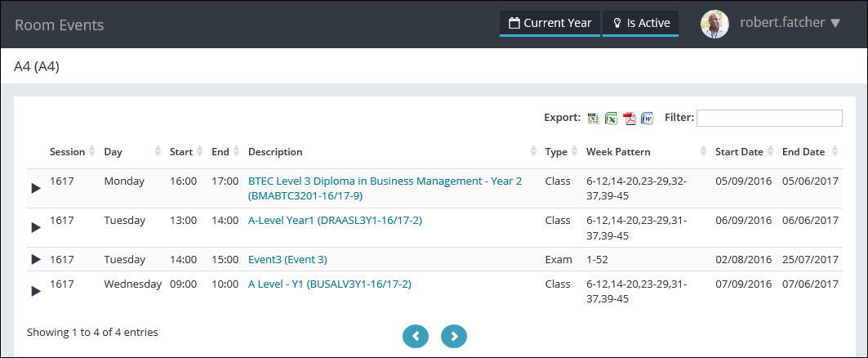Expand the Monday BTEC Level 3 row

tap(35, 188)
